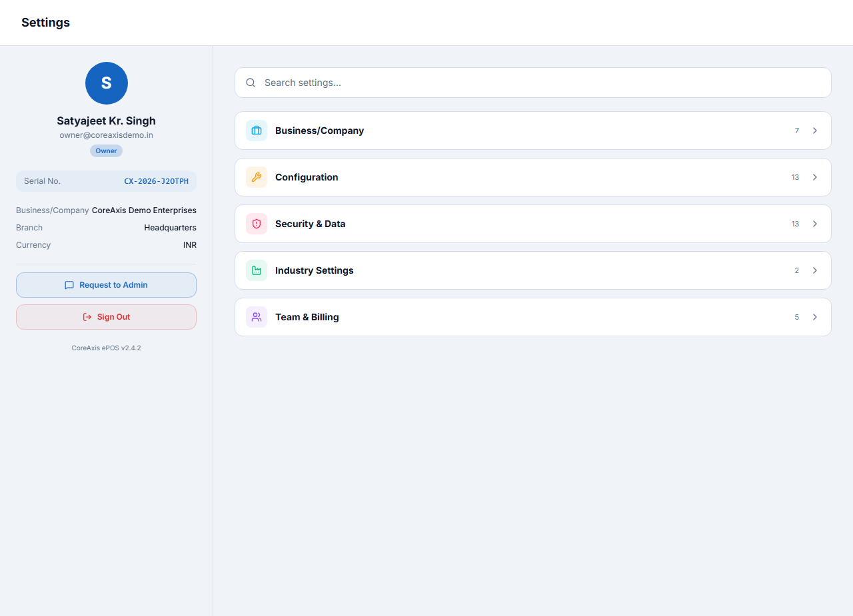Click the Security & Data shield icon
The width and height of the screenshot is (853, 616).
coord(257,224)
